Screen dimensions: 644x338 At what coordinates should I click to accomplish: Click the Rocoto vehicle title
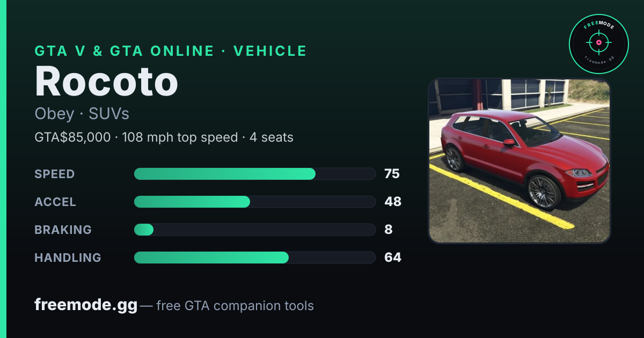coord(106,81)
